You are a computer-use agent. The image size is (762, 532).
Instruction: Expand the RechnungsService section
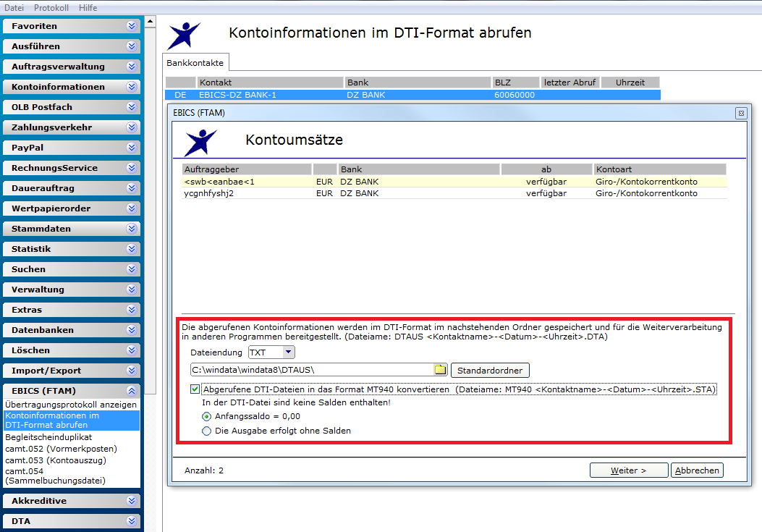click(72, 168)
